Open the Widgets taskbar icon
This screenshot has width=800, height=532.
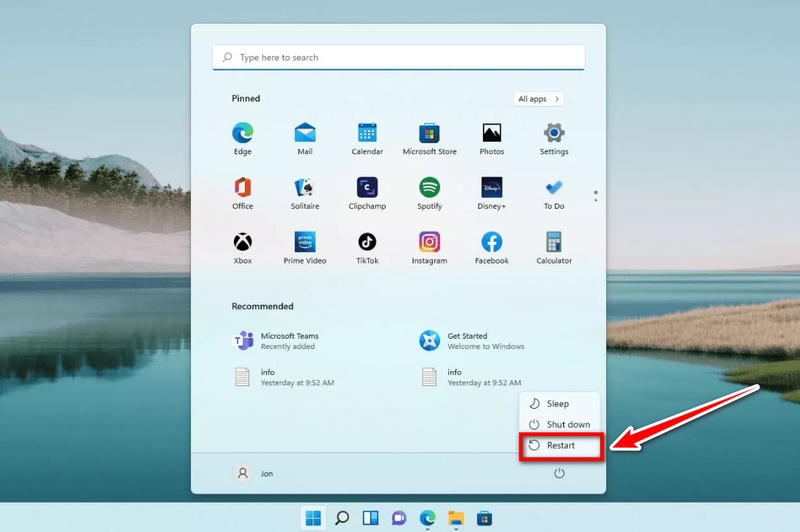pos(370,518)
